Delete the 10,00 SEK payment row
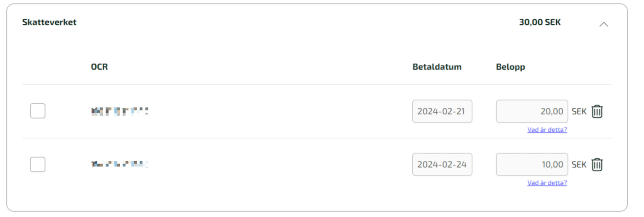 pos(597,165)
